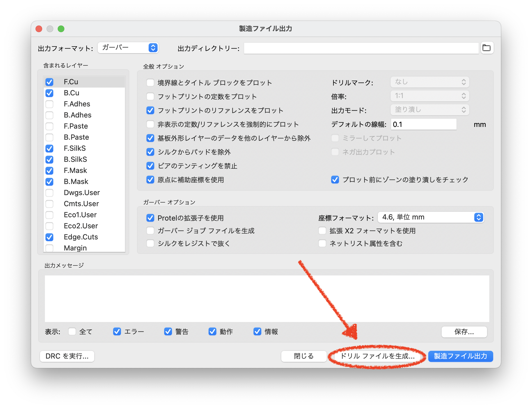The height and width of the screenshot is (409, 532).
Task: Open the 座標フォーマット 4.6, 単位 mm dropdown
Action: click(x=431, y=217)
